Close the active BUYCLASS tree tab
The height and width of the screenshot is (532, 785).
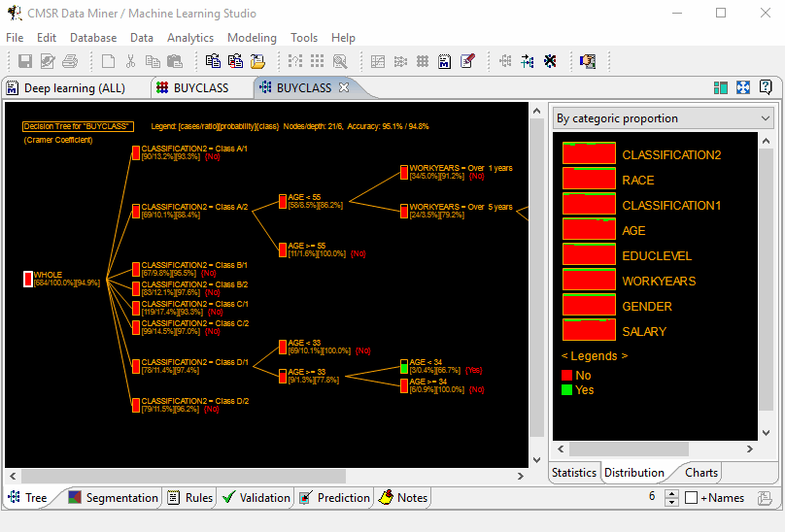[x=344, y=87]
